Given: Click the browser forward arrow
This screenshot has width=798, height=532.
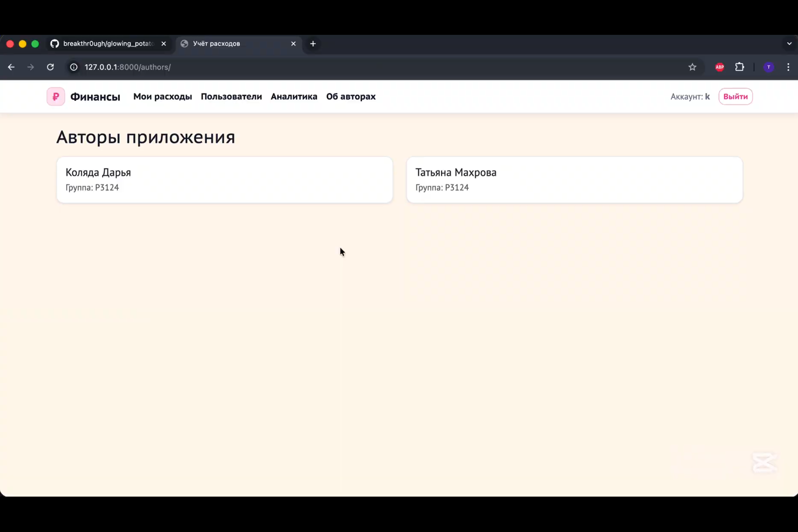Looking at the screenshot, I should point(31,67).
